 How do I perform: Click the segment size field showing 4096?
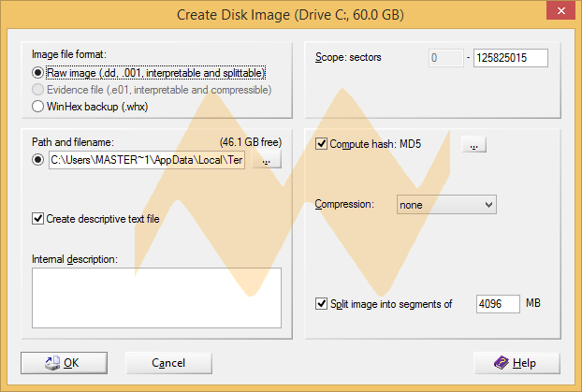497,304
